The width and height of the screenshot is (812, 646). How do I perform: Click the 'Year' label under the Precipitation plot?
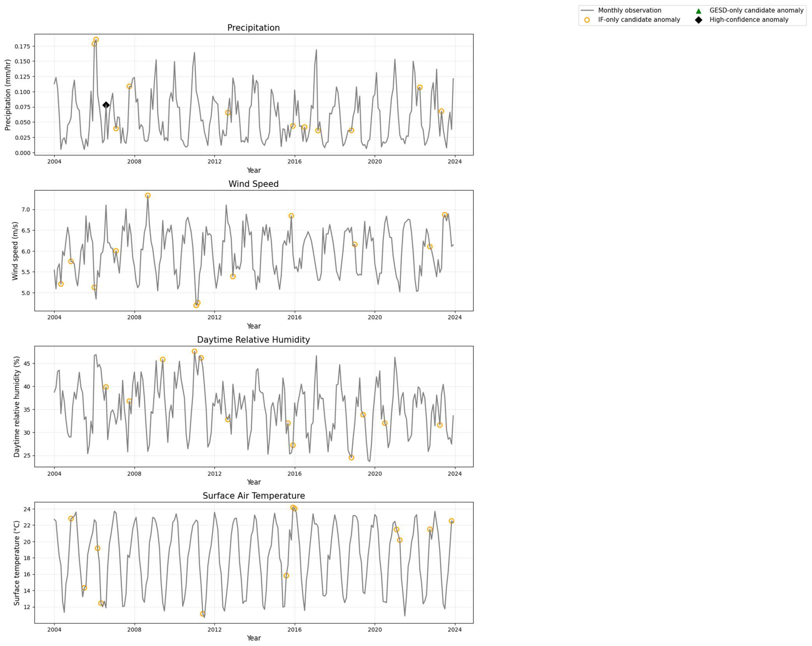254,170
